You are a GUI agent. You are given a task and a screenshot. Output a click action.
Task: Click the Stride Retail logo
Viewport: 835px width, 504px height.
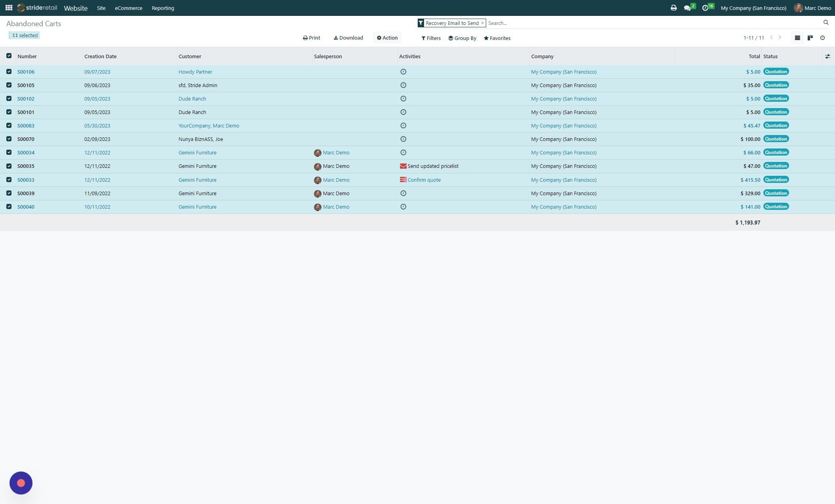[x=37, y=8]
